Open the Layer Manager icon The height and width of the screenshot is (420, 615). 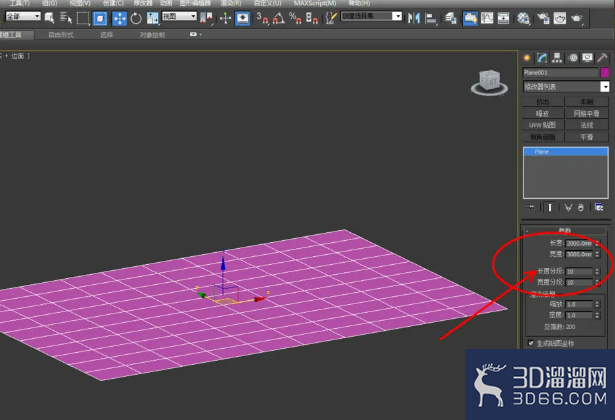click(x=451, y=18)
